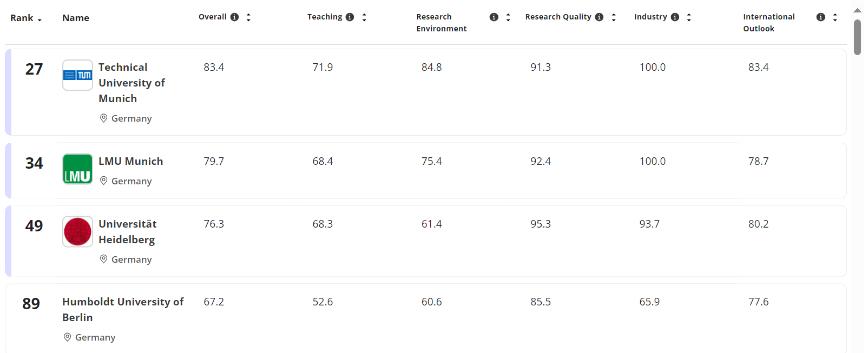Sort by Industry score arrows
This screenshot has width=868, height=353.
[689, 17]
